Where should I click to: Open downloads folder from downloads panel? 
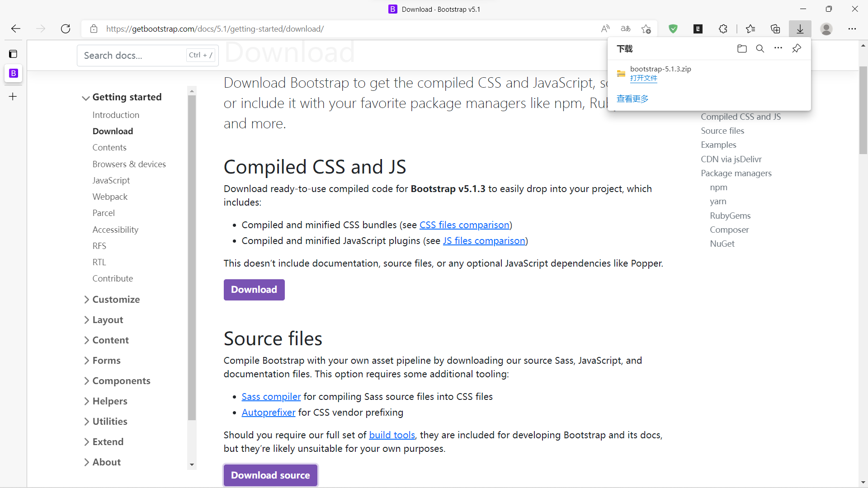pos(742,49)
